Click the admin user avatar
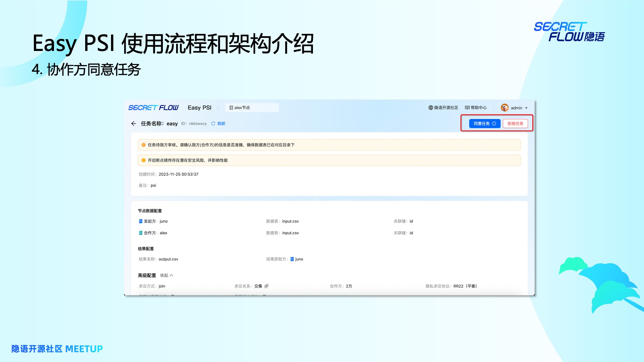The height and width of the screenshot is (362, 644). point(504,108)
